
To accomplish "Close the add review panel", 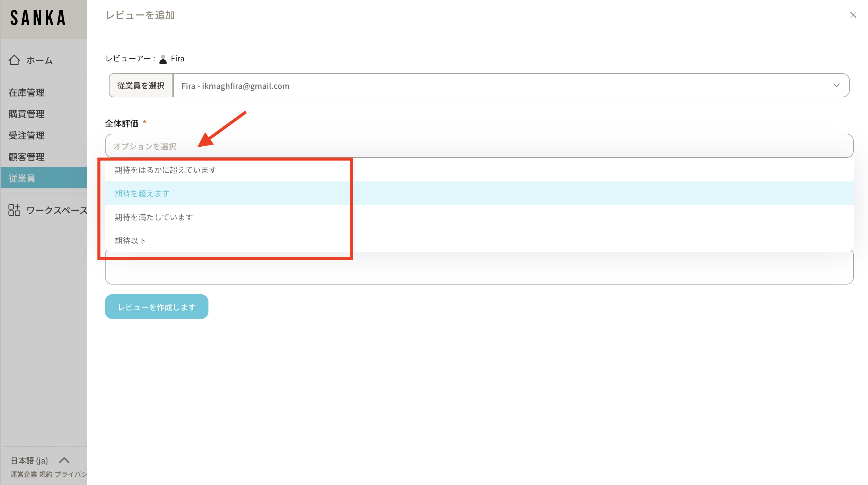I will pyautogui.click(x=853, y=15).
